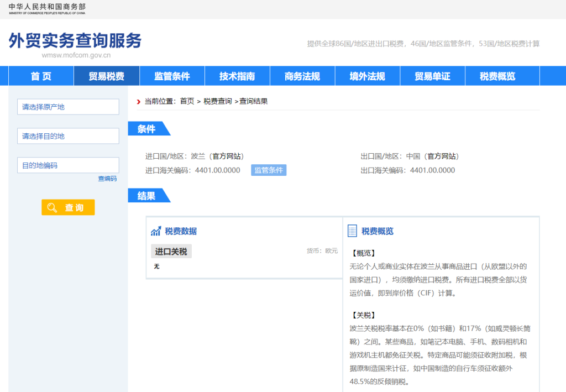Image resolution: width=566 pixels, height=392 pixels.
Task: Open the 请选择原产地 origin selector
Action: coord(68,107)
